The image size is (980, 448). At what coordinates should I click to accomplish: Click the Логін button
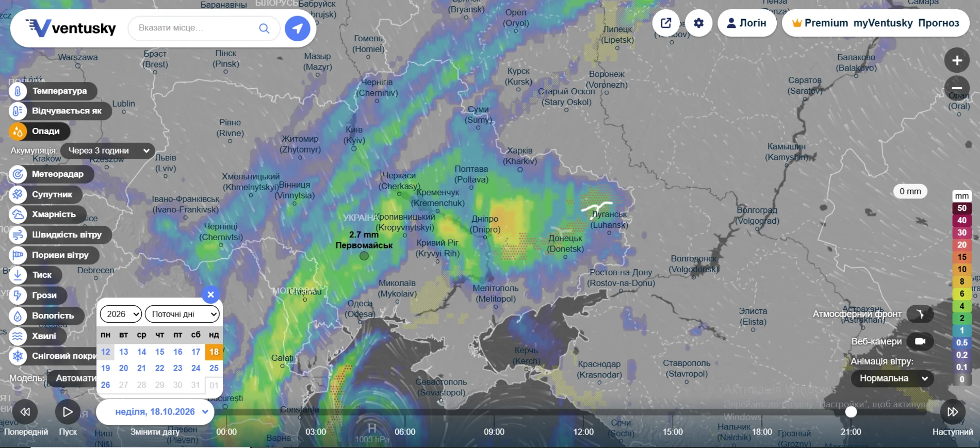tap(747, 23)
